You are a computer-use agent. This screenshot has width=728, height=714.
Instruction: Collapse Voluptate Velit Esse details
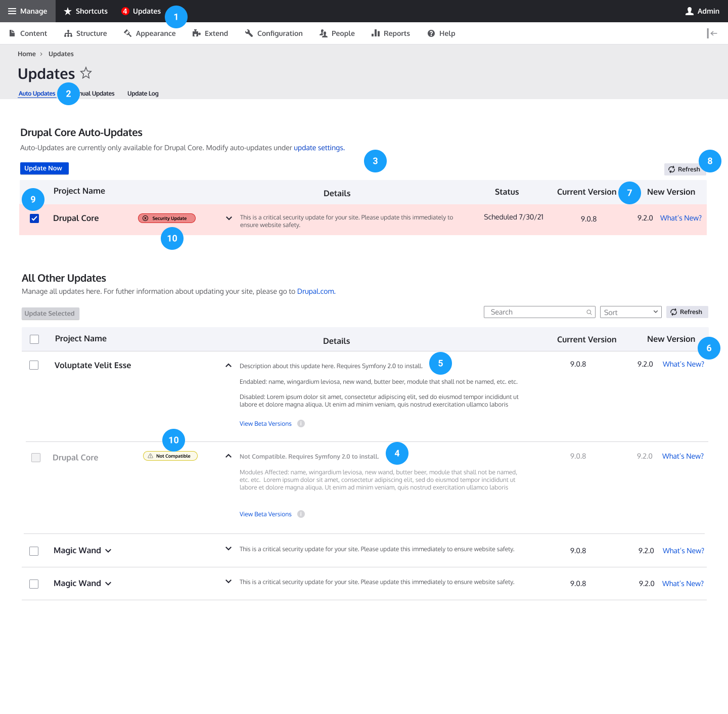pos(229,365)
